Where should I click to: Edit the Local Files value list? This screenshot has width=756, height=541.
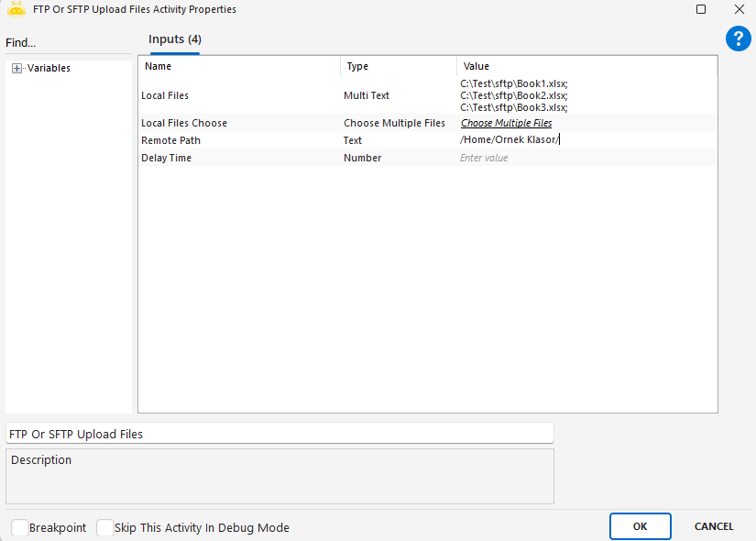[x=514, y=95]
